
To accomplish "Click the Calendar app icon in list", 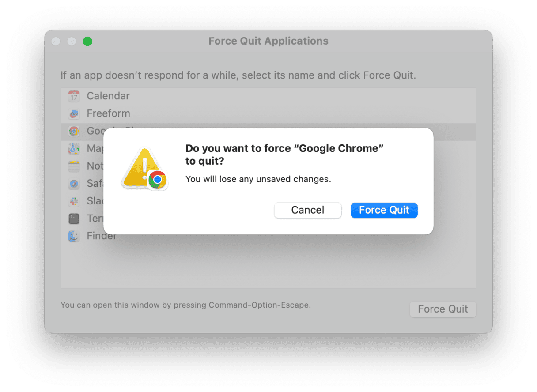I will click(74, 96).
